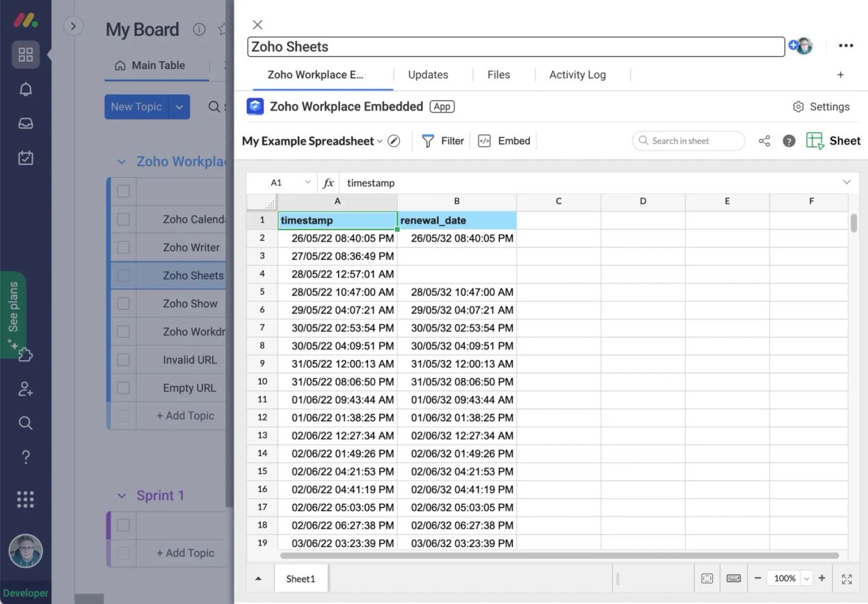The image size is (868, 604).
Task: Zoom out with the minus button
Action: (x=757, y=578)
